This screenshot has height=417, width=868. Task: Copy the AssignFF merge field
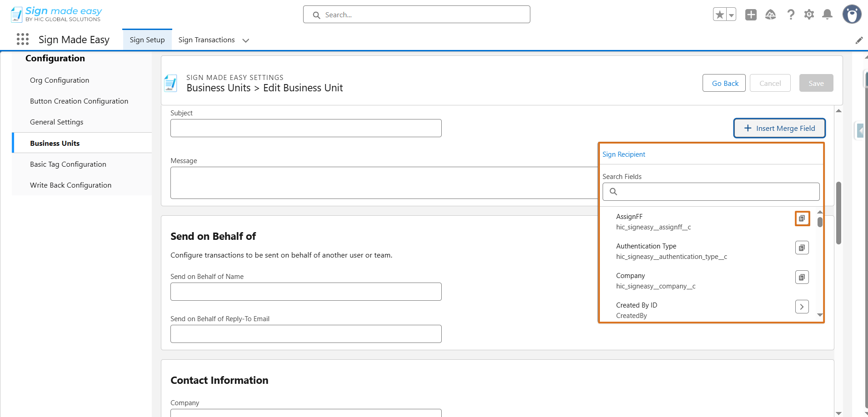[802, 218]
